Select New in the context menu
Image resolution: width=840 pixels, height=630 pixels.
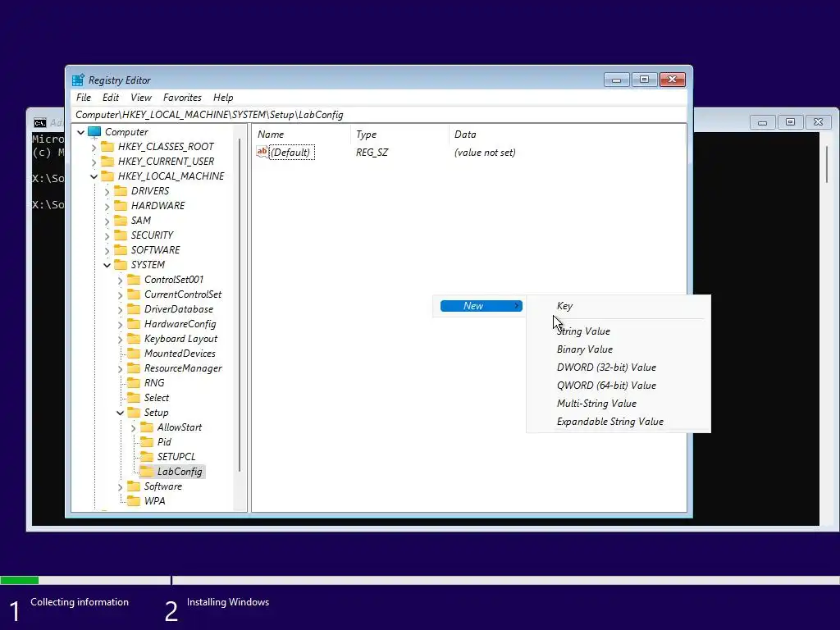pos(481,306)
